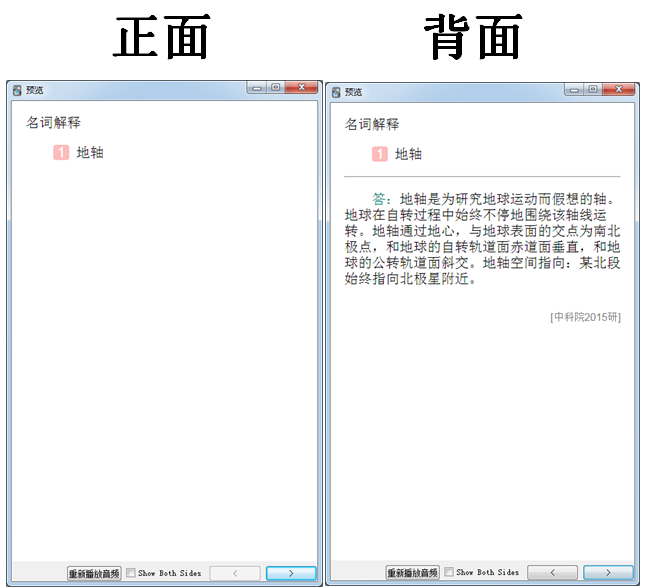Minimize the right preview window
This screenshot has width=646, height=588.
(574, 89)
